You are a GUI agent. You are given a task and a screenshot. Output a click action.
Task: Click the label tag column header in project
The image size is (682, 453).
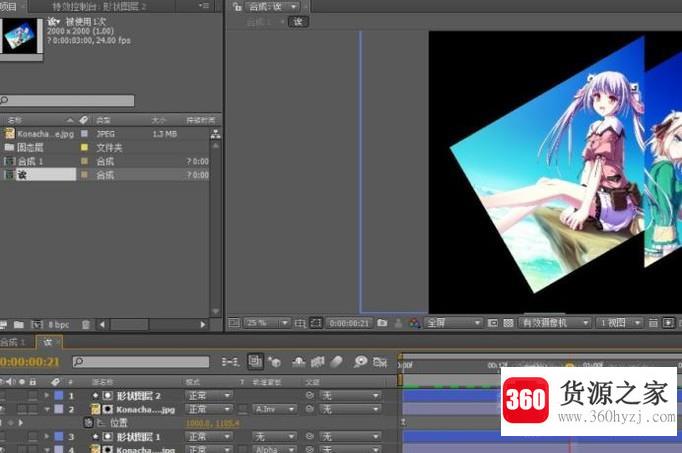pyautogui.click(x=84, y=120)
